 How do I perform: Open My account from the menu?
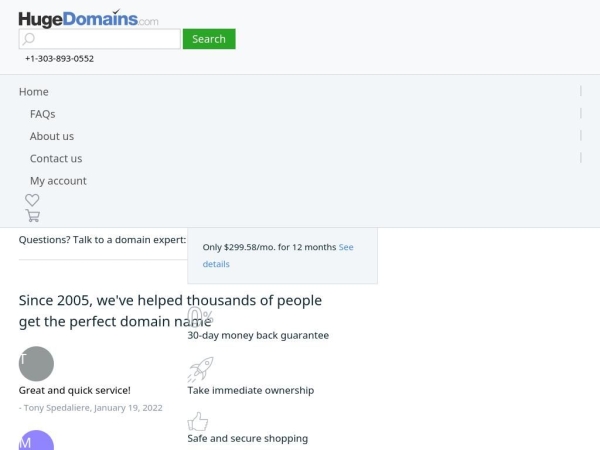[x=58, y=181]
